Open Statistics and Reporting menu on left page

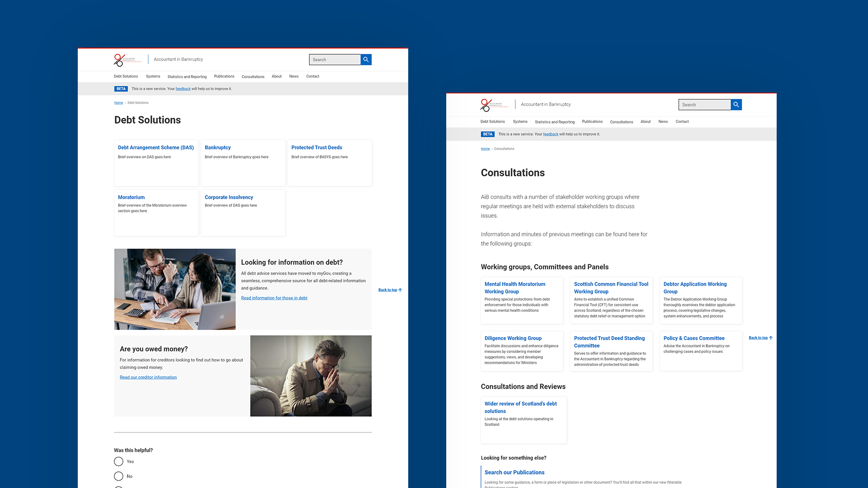pos(187,77)
